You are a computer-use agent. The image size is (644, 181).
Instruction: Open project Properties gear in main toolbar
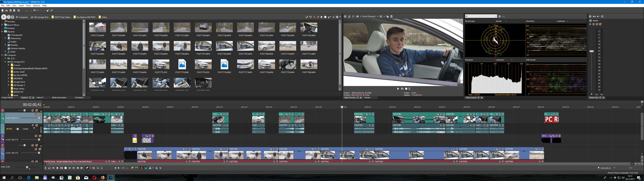[18, 11]
